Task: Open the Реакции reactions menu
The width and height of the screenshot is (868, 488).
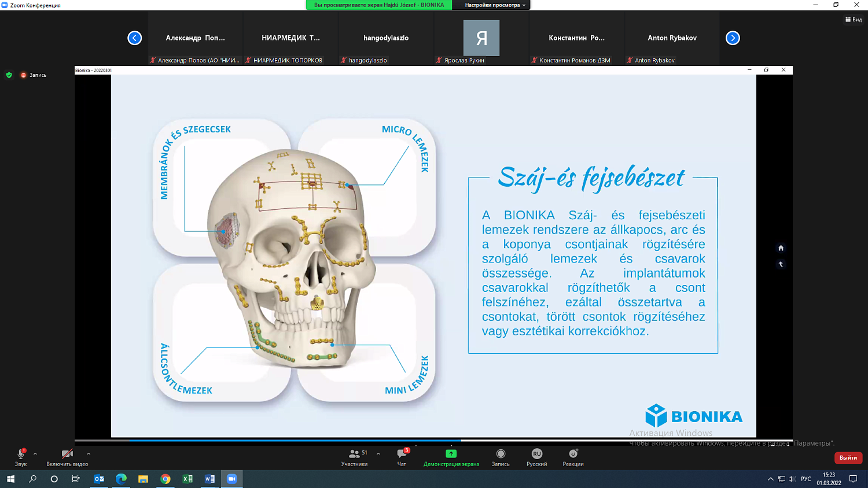Action: click(x=573, y=457)
